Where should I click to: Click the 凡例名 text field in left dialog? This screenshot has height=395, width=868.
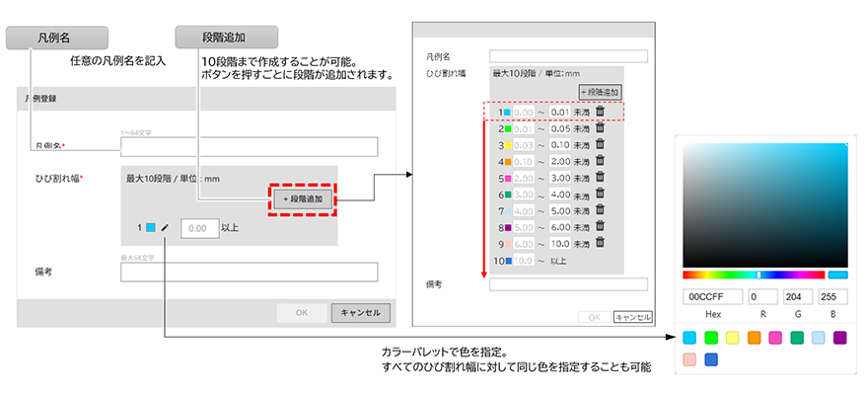point(249,147)
